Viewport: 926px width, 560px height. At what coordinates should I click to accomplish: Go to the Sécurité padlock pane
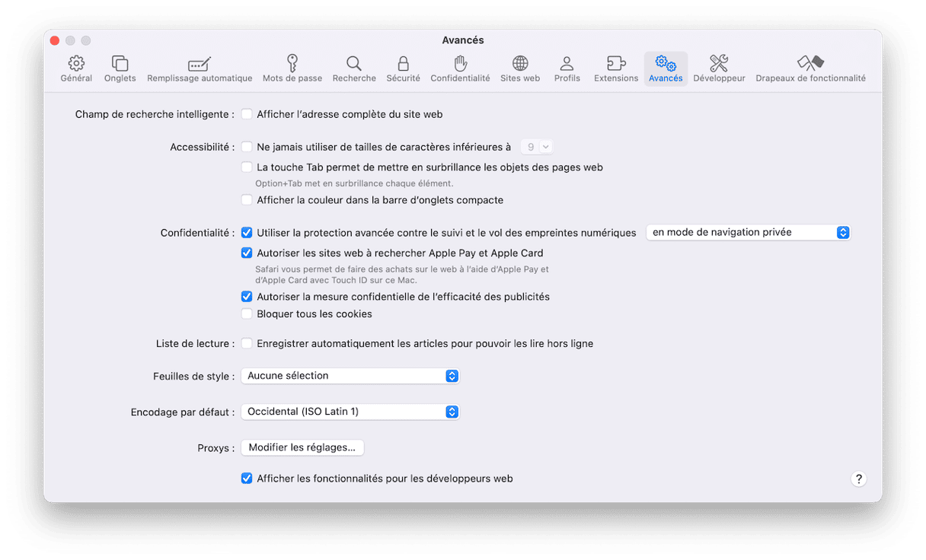click(403, 64)
